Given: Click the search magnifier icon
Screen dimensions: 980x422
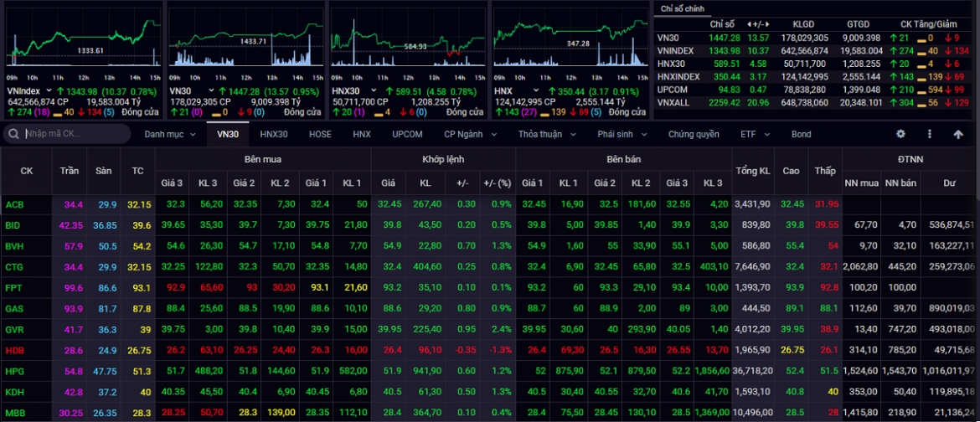Looking at the screenshot, I should point(13,134).
